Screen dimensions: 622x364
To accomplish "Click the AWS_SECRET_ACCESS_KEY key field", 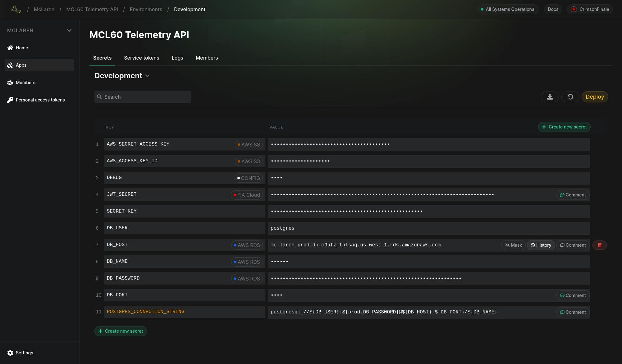I will (x=185, y=144).
